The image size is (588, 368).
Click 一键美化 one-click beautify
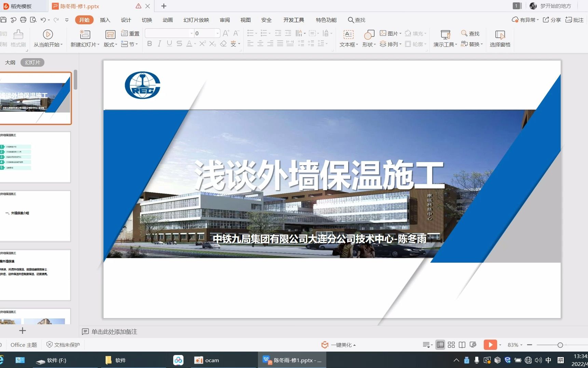338,345
